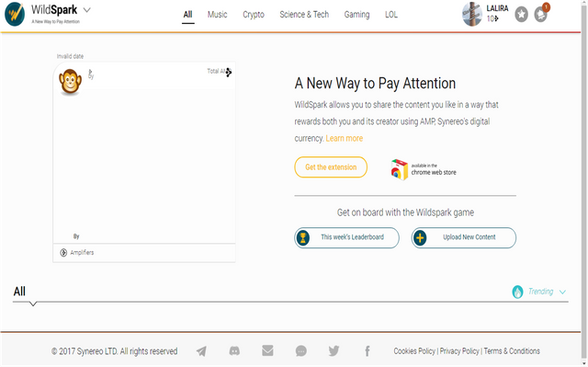Open the Facebook footer icon
Viewport: 588px width, 367px height.
(367, 351)
